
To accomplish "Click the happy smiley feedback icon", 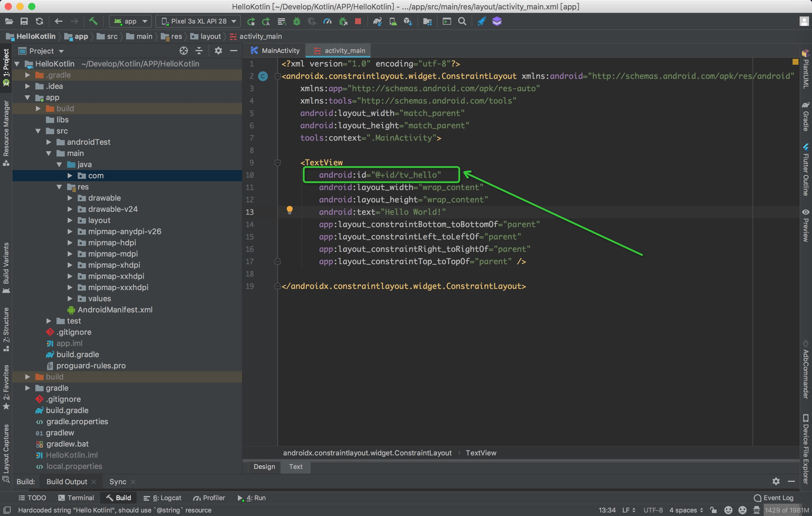I will [728, 510].
